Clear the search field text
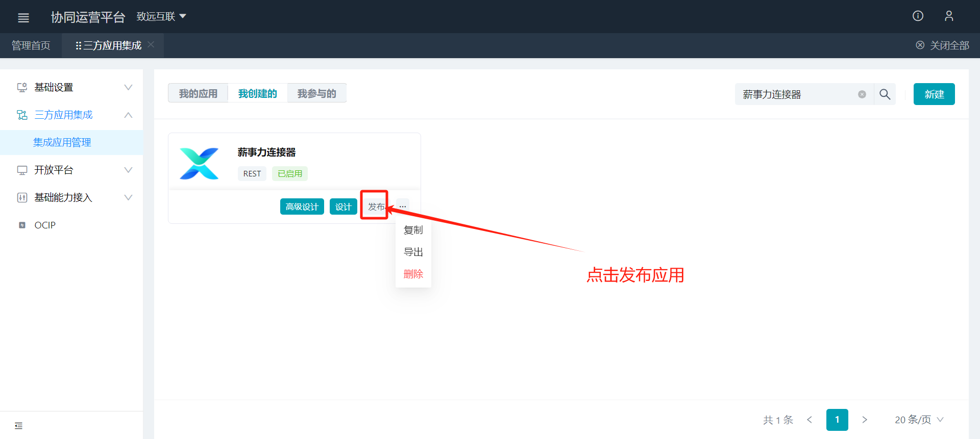 862,94
